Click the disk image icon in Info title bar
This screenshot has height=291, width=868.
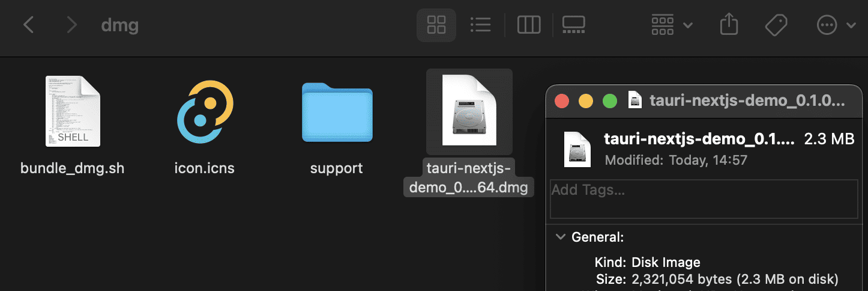(x=635, y=100)
